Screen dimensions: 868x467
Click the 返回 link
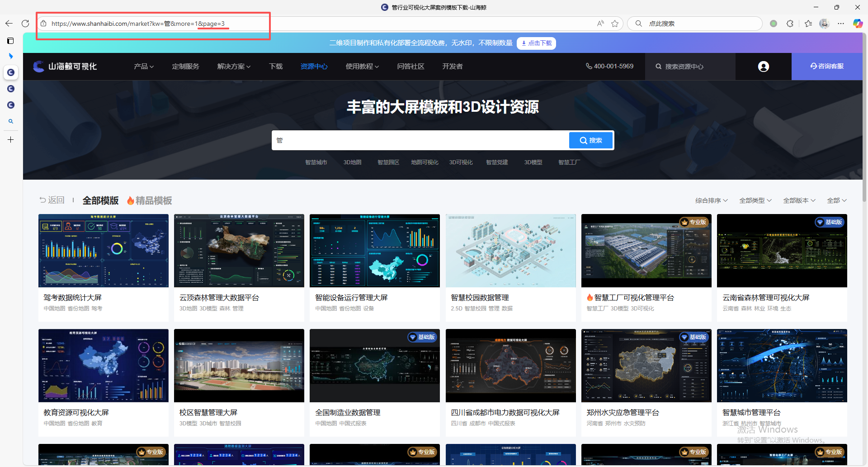tap(52, 200)
